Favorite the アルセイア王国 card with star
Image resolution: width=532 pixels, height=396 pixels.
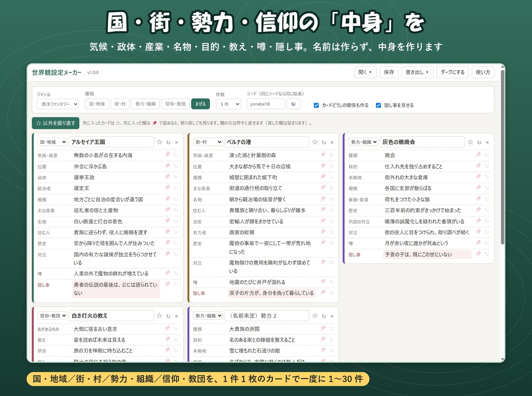point(160,142)
